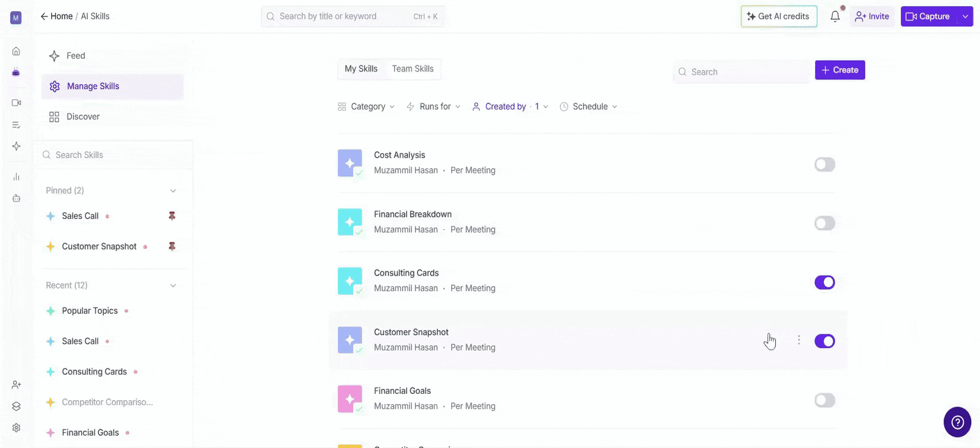Open Manage Skills in the sidebar
The image size is (980, 448).
(112, 86)
